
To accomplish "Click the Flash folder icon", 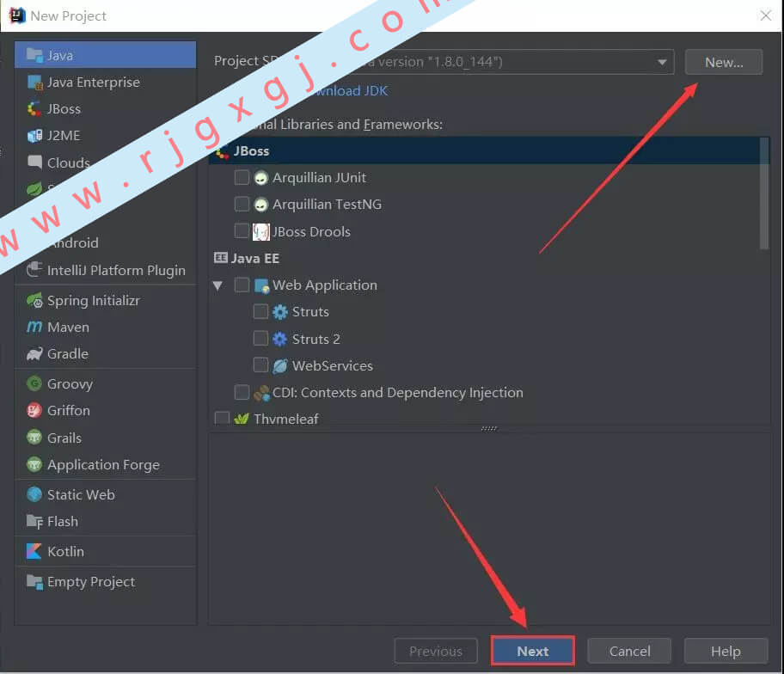I will (34, 522).
